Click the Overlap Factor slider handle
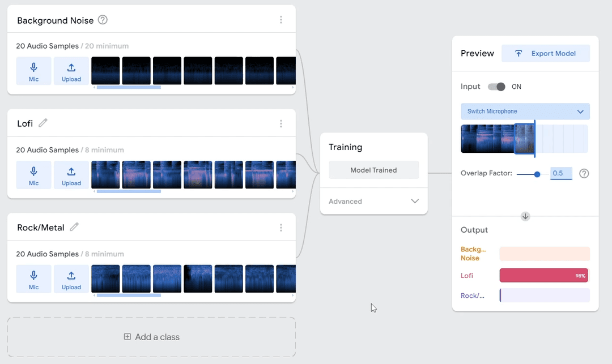 537,174
